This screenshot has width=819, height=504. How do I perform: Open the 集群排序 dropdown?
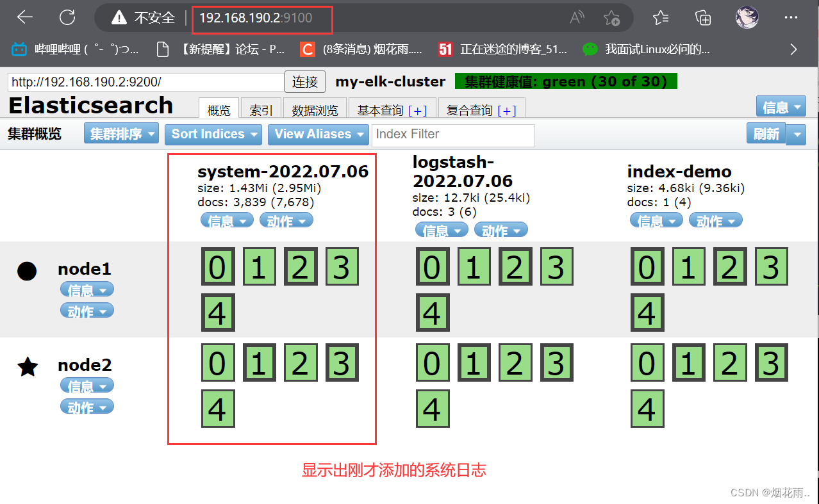coord(121,134)
